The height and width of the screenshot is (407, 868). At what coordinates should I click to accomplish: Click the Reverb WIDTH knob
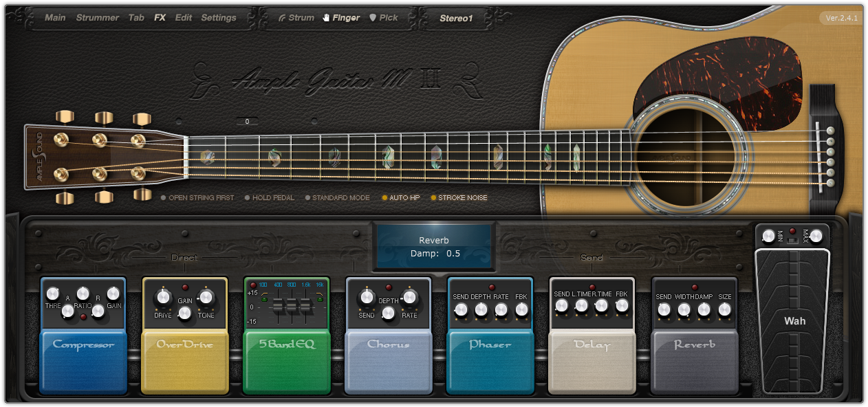[684, 310]
